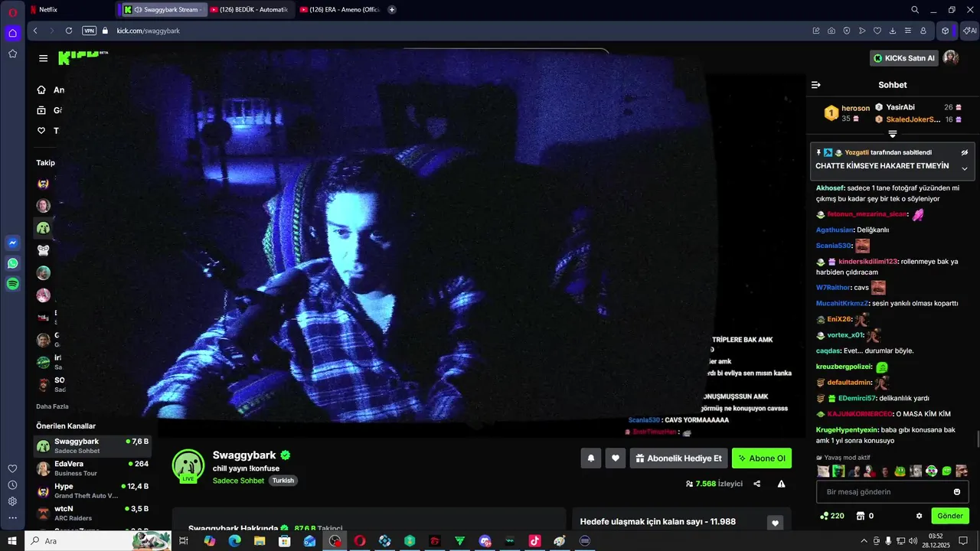Screen dimensions: 980x551
Task: Click the heart next to goal counter
Action: coord(776,523)
